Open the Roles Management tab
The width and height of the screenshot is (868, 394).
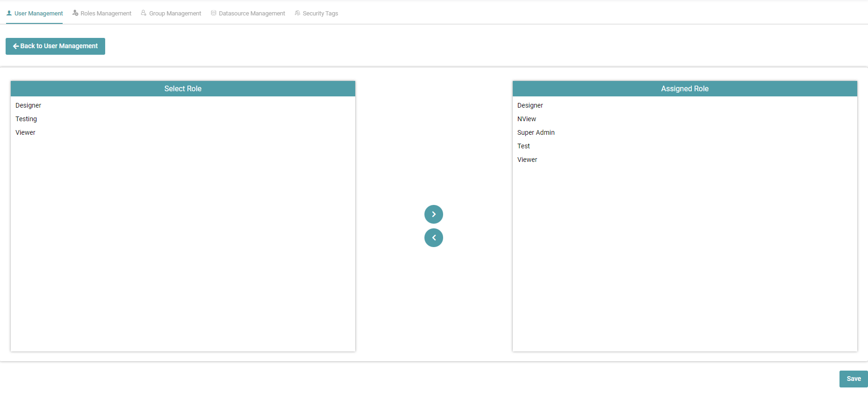coord(106,14)
